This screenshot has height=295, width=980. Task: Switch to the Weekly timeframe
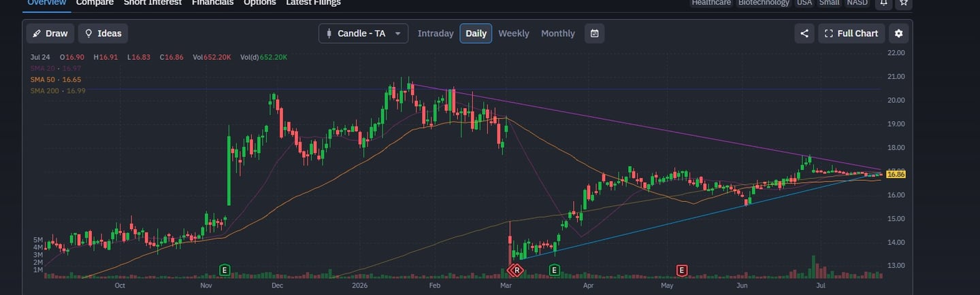pos(514,33)
